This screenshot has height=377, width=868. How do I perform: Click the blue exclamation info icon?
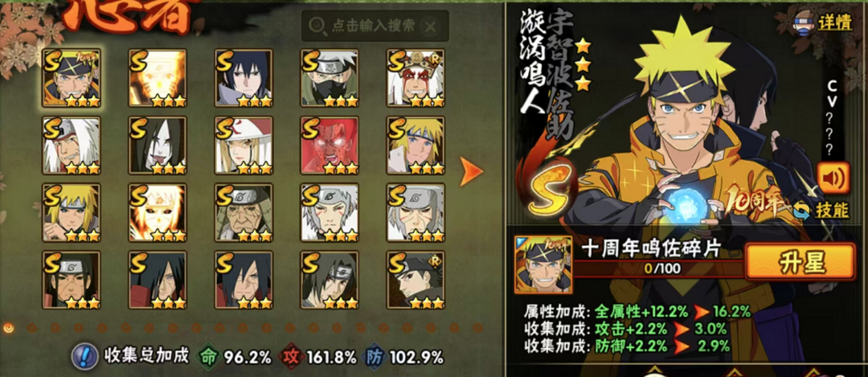(85, 357)
